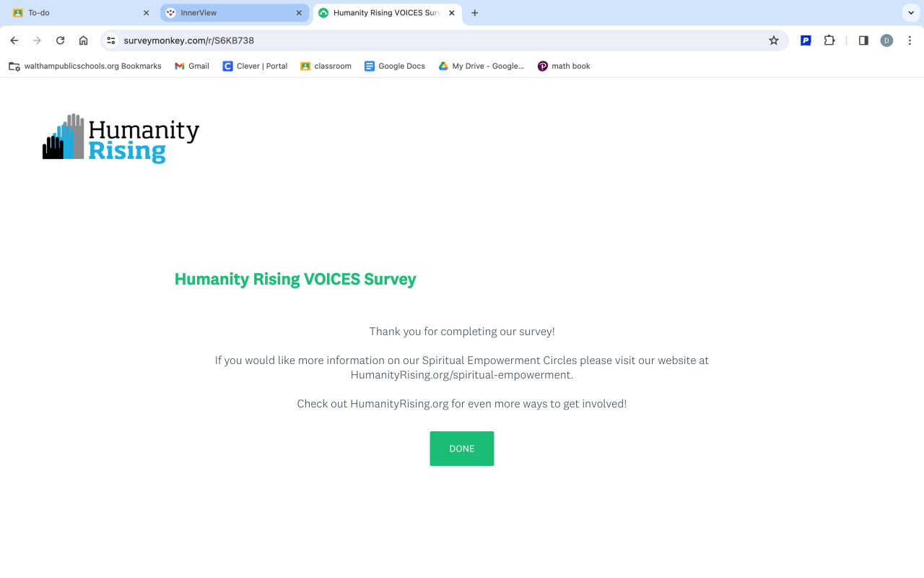View site information icon in address bar
924x578 pixels.
111,40
